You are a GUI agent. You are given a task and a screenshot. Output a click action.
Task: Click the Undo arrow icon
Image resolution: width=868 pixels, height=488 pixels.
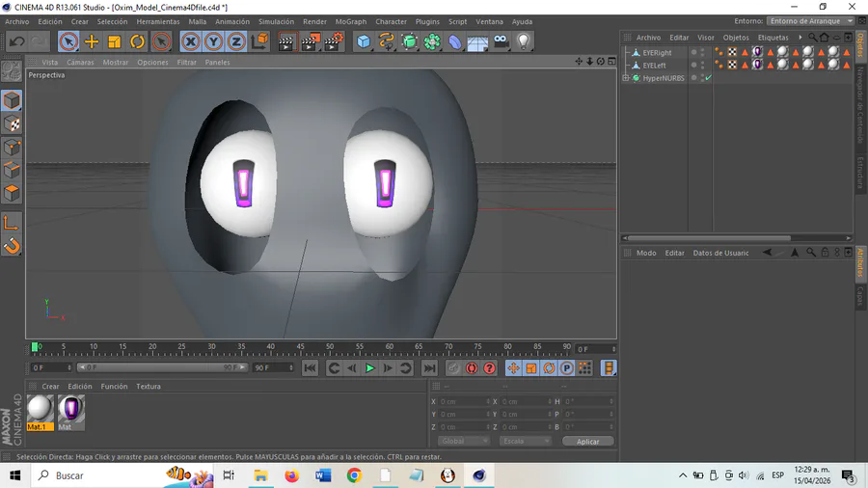pyautogui.click(x=16, y=41)
